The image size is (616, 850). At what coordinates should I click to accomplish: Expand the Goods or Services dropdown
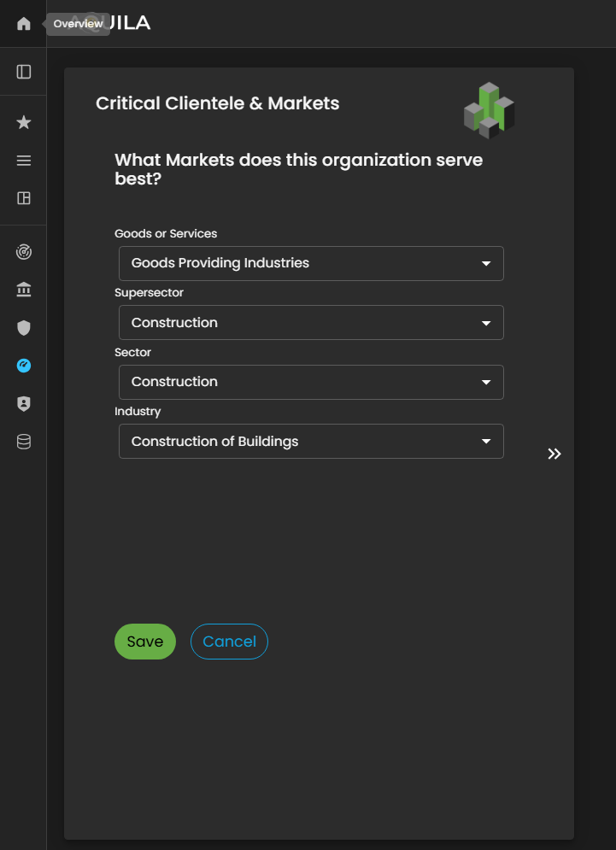[311, 263]
